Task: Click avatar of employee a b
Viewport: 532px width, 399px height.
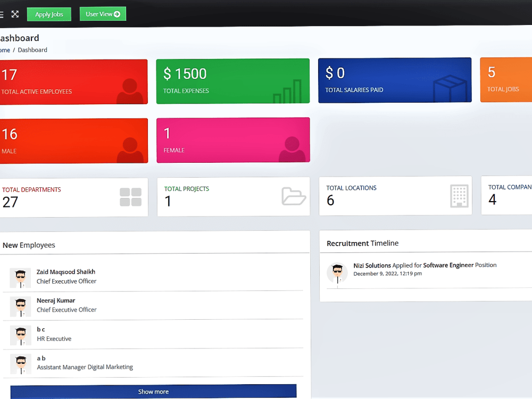Action: [21, 364]
